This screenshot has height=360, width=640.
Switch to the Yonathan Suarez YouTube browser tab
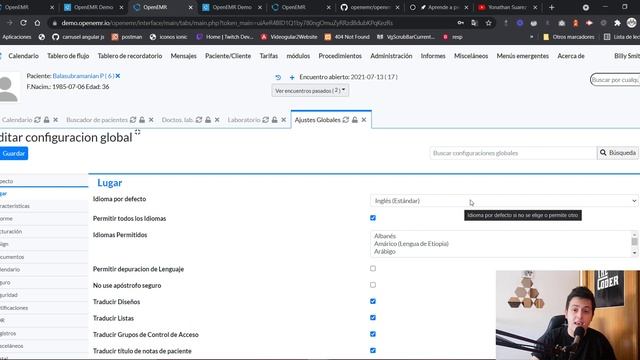pos(507,7)
